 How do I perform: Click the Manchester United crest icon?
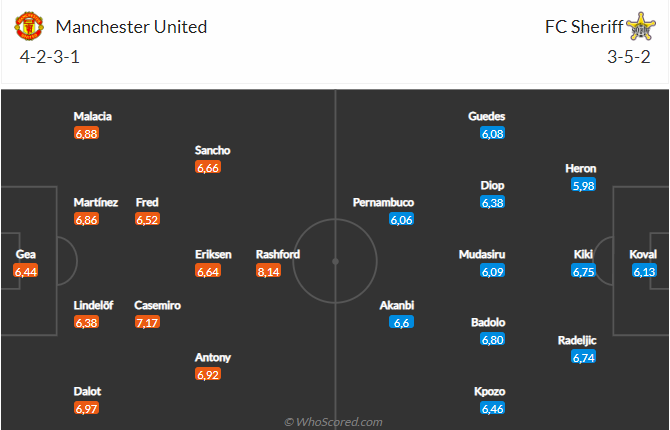tap(31, 26)
